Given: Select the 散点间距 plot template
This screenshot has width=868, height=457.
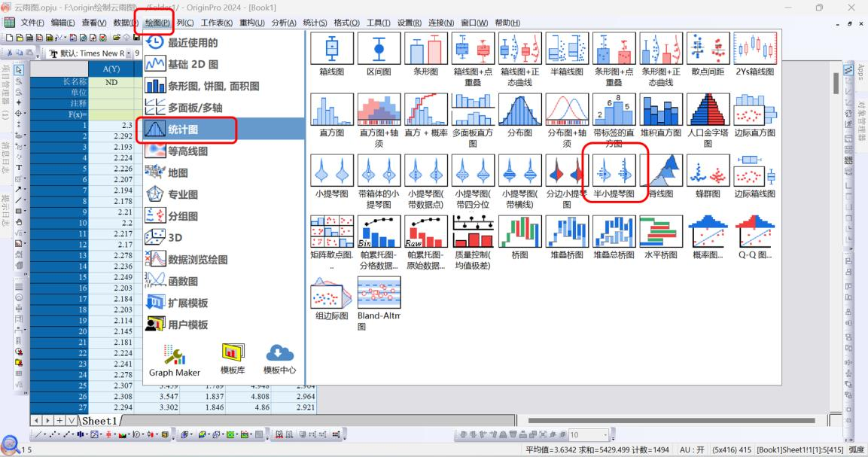Looking at the screenshot, I should coord(708,54).
